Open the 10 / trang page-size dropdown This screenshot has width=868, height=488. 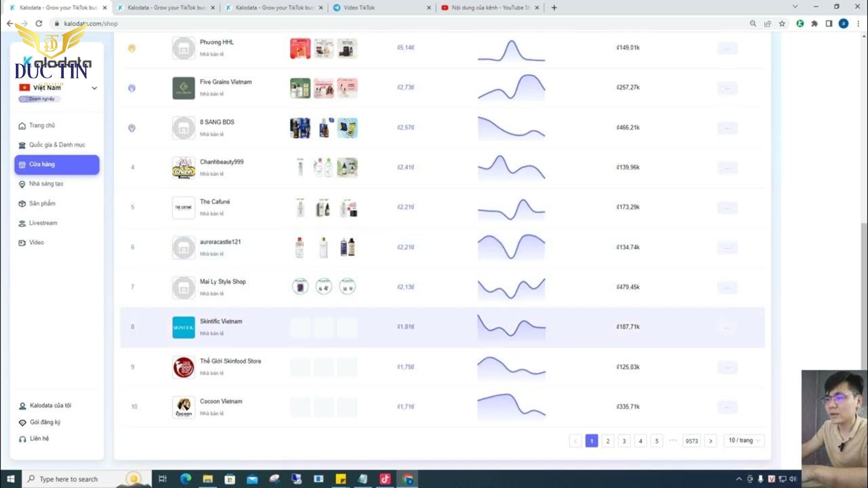(x=745, y=441)
